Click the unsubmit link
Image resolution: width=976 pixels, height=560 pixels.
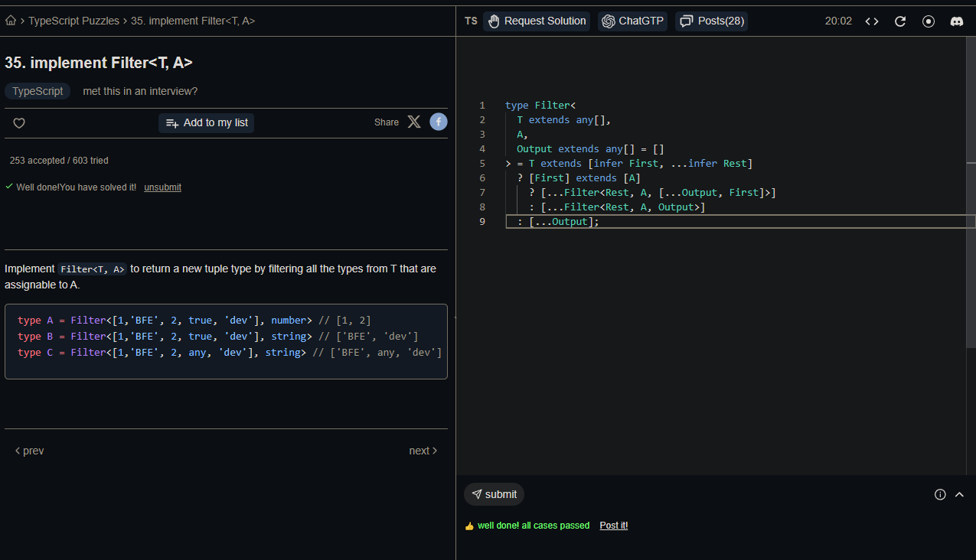(162, 187)
